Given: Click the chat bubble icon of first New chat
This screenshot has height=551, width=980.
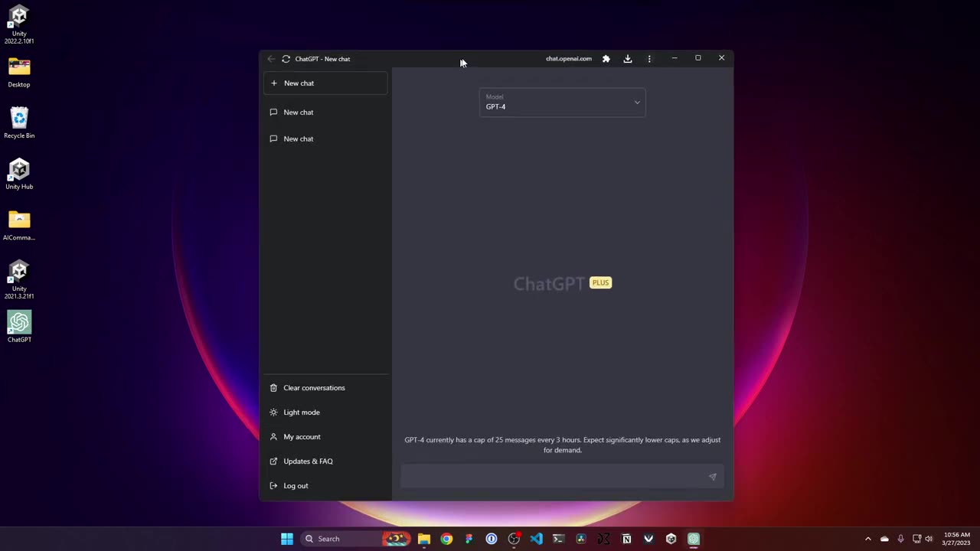Looking at the screenshot, I should pos(273,112).
